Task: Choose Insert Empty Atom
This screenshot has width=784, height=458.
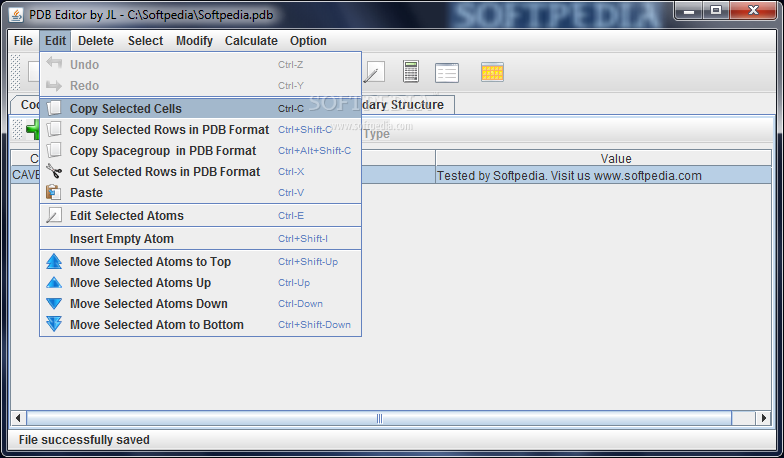Action: [200, 238]
